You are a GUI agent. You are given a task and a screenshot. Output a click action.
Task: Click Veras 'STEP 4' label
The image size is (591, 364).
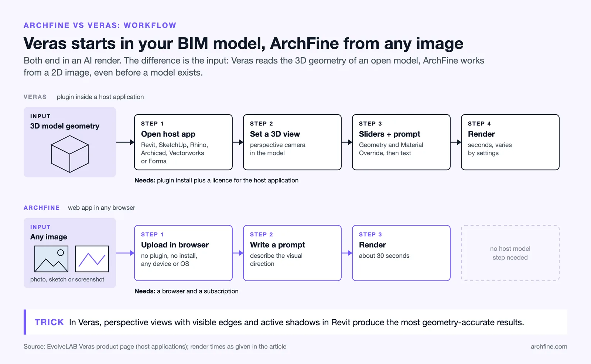click(479, 124)
